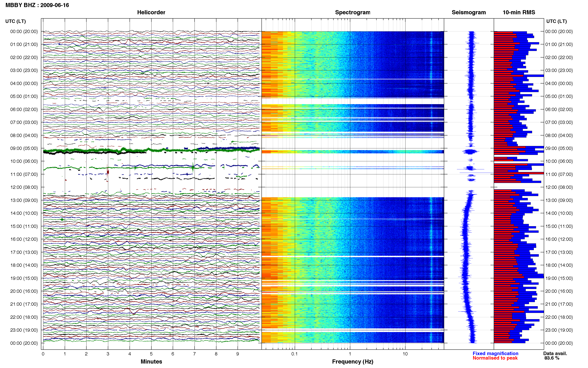Click helicorder minute tick label 3

pos(108,354)
